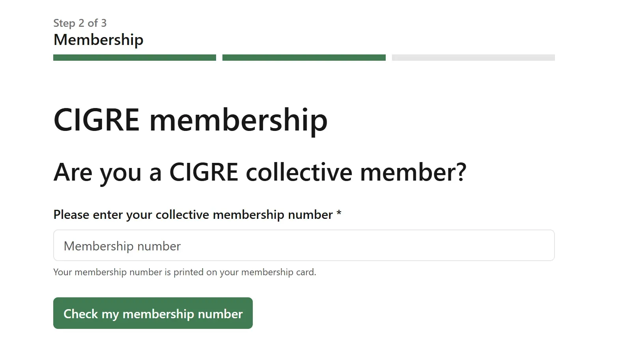The image size is (644, 362).
Task: Click the number 3 in the step indicator
Action: pyautogui.click(x=104, y=23)
